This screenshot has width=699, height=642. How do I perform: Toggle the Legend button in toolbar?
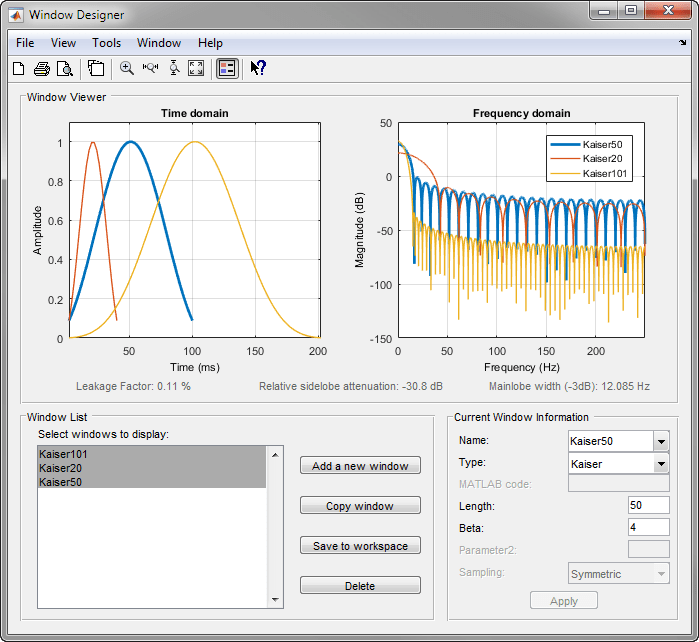(227, 68)
